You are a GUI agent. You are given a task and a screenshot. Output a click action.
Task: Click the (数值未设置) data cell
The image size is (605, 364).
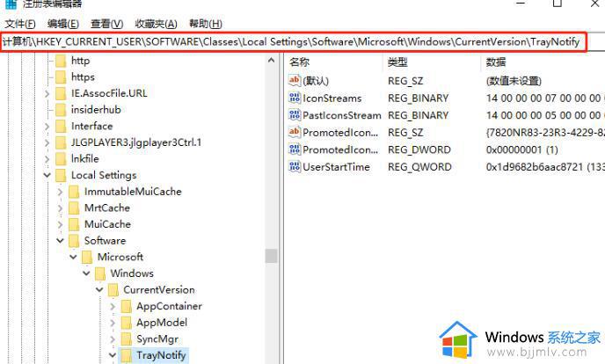click(x=514, y=81)
